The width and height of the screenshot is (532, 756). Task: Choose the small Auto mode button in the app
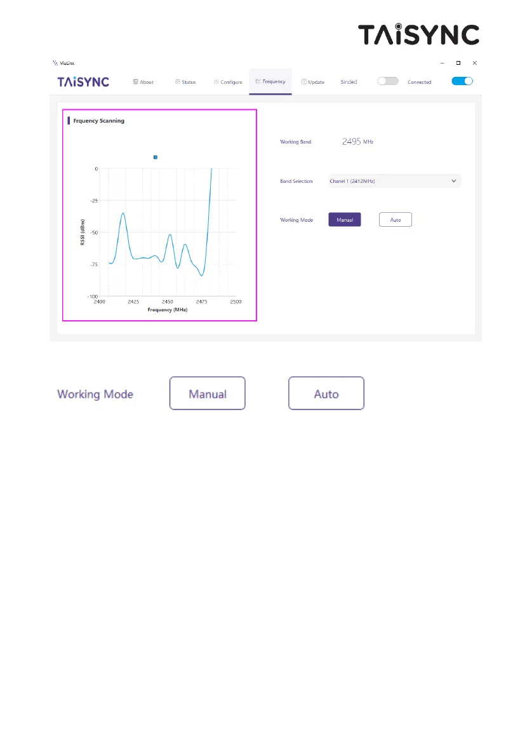395,219
